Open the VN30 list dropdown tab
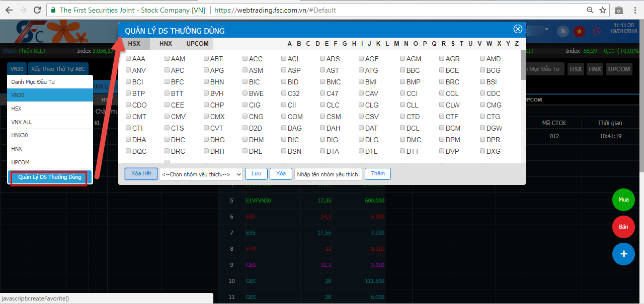The height and width of the screenshot is (304, 644). (x=17, y=69)
